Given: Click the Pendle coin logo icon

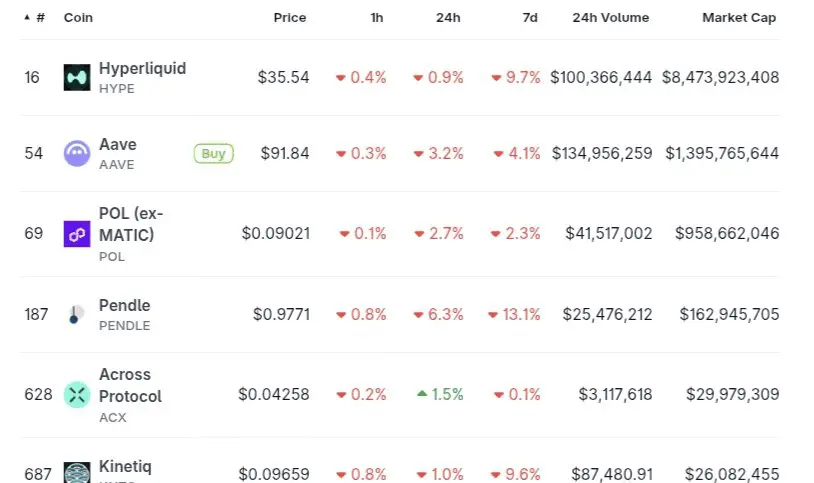Looking at the screenshot, I should point(77,315).
